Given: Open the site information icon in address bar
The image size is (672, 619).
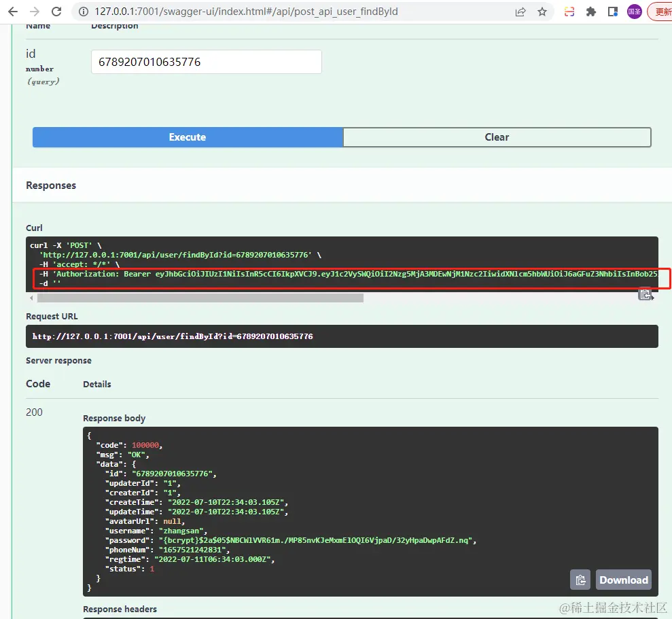Looking at the screenshot, I should (x=84, y=12).
